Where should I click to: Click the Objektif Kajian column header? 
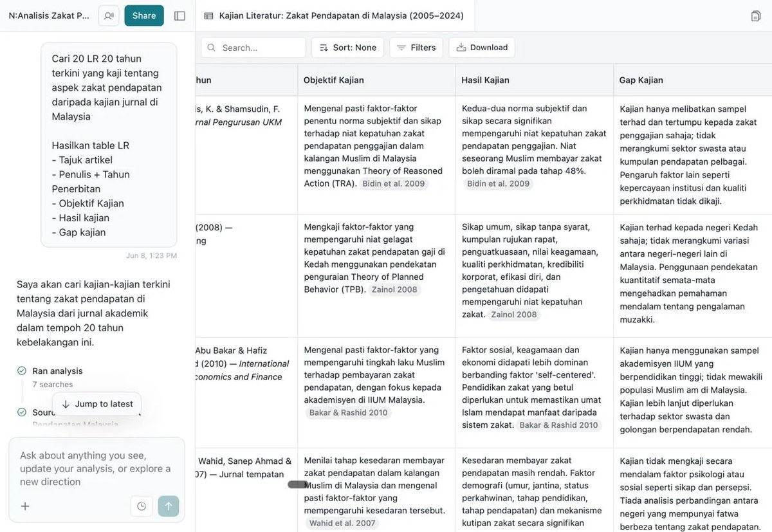point(334,80)
